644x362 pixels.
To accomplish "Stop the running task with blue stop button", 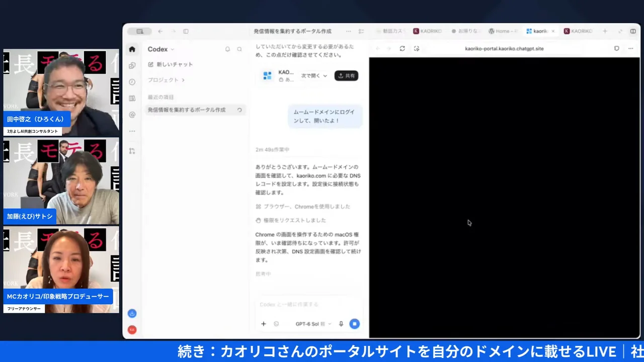I will pyautogui.click(x=354, y=324).
